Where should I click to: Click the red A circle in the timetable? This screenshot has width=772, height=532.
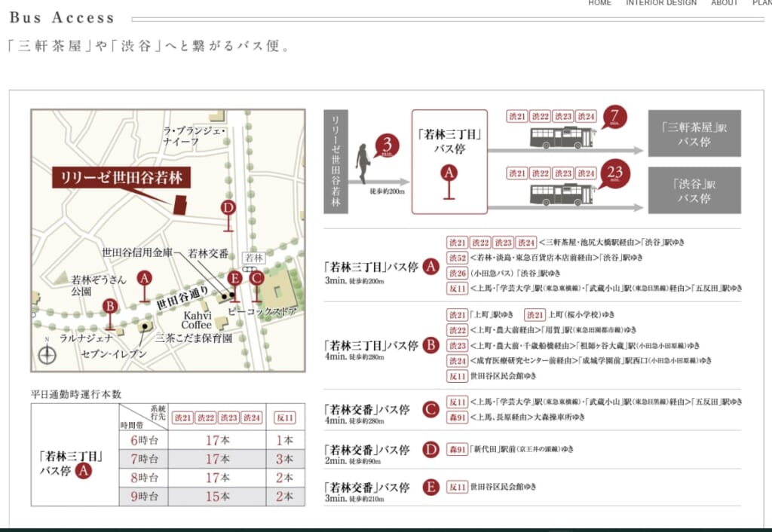tap(83, 471)
